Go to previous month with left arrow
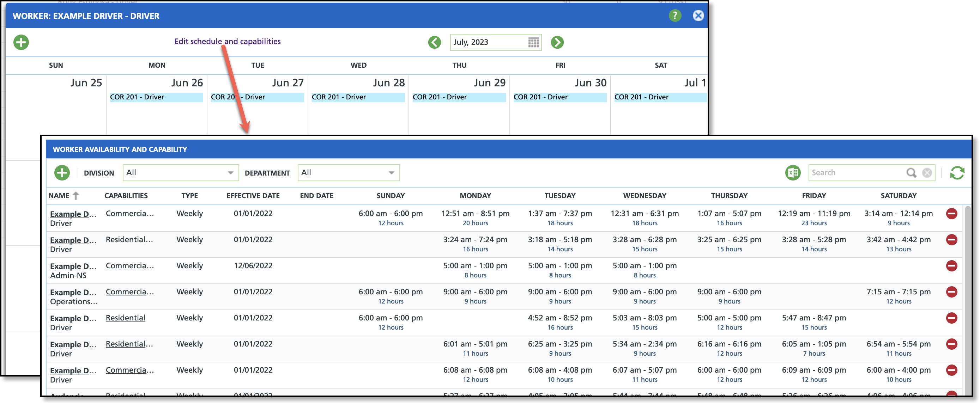The image size is (980, 404). (x=435, y=42)
